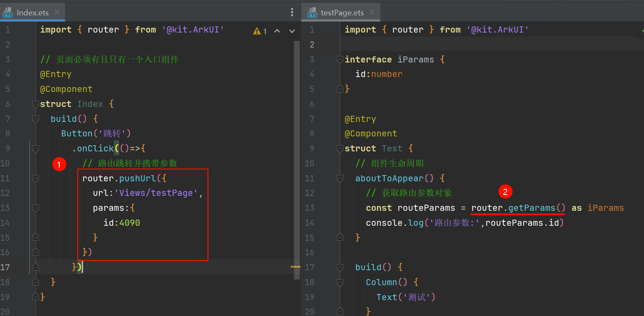The height and width of the screenshot is (316, 644).
Task: Collapse the aboutToAppear() fold marker
Action: tap(339, 178)
